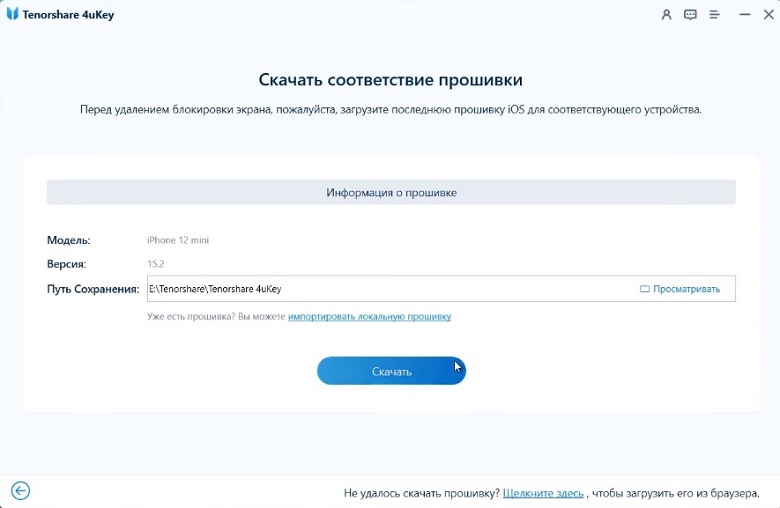Close the Tenorshare 4uKey window
780x508 pixels.
[766, 15]
